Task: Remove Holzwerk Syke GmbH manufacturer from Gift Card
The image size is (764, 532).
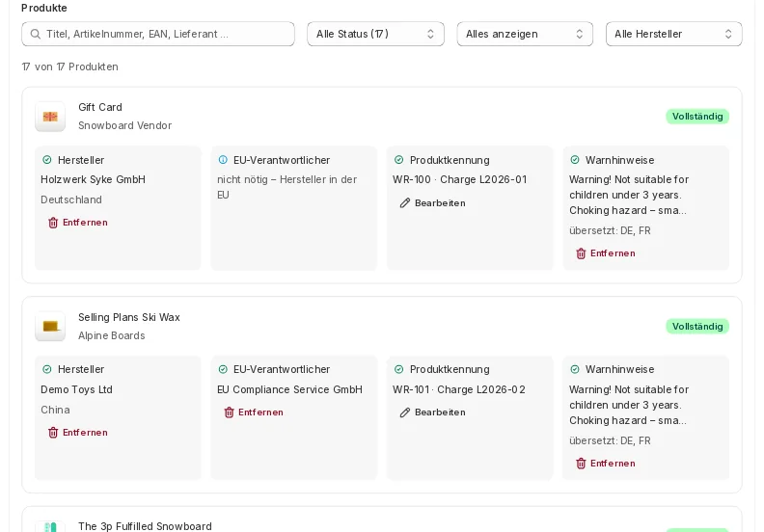Action: click(x=78, y=223)
